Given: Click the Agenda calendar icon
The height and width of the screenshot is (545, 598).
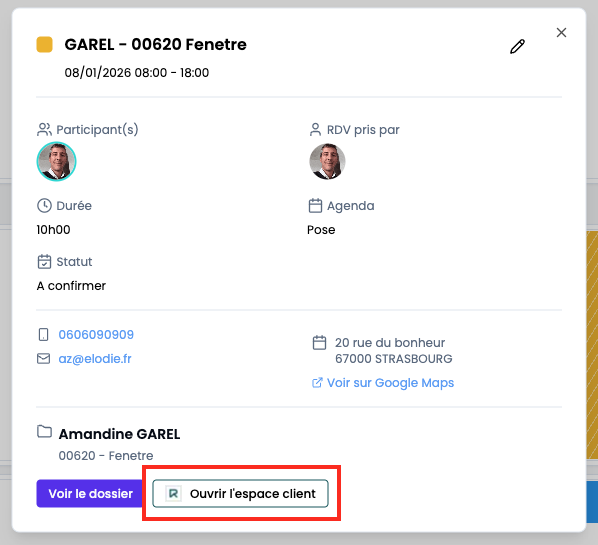Looking at the screenshot, I should pyautogui.click(x=315, y=206).
